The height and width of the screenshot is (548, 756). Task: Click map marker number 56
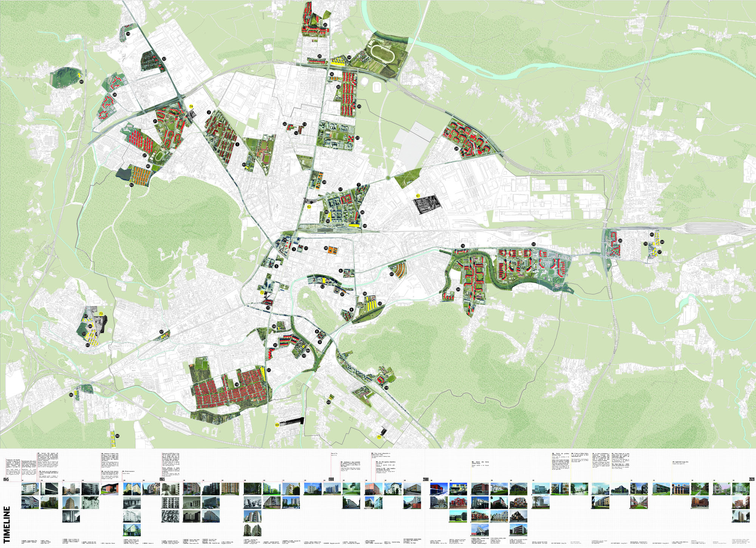click(x=365, y=293)
